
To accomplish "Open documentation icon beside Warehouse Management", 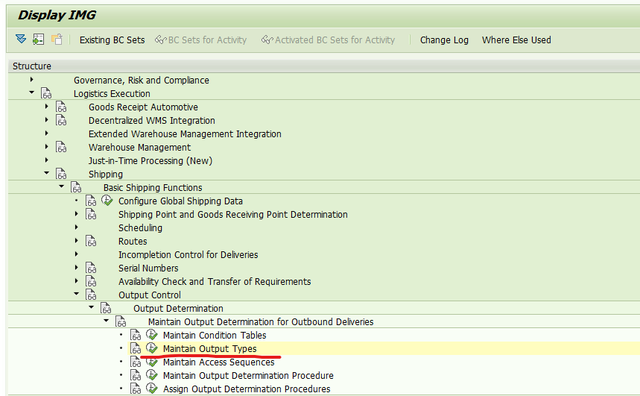I will [61, 147].
